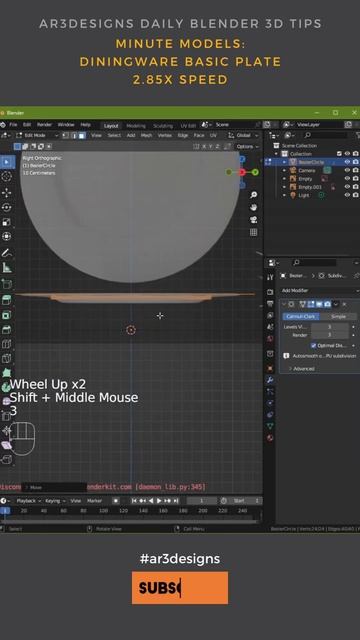
Task: Click the play animation button
Action: tap(159, 501)
